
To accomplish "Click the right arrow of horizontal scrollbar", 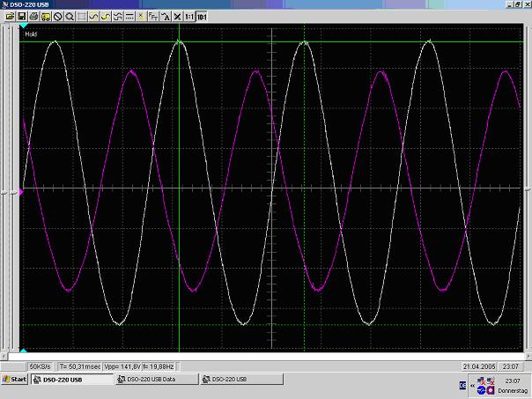I will click(528, 356).
